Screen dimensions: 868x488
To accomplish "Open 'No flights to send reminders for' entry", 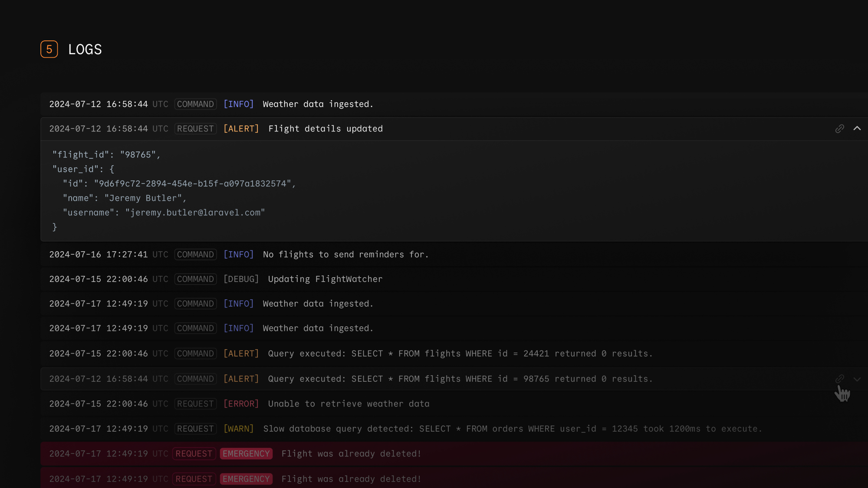I will coord(345,255).
